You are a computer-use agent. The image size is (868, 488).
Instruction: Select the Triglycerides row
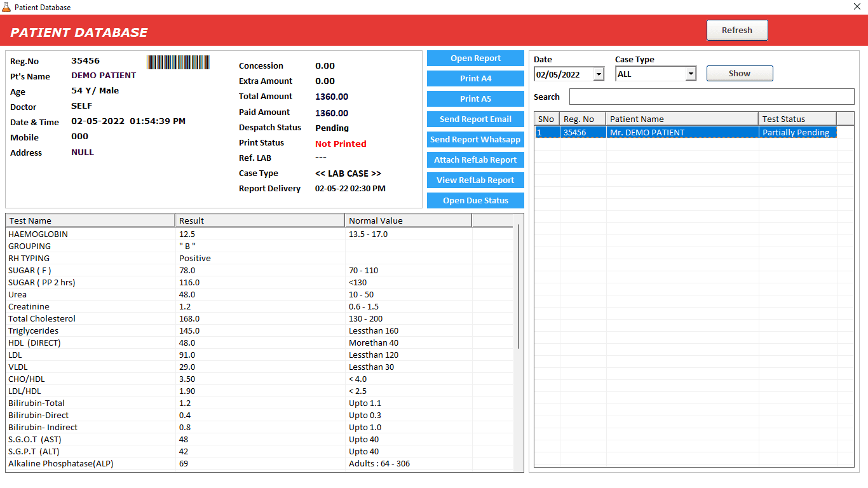pyautogui.click(x=259, y=330)
